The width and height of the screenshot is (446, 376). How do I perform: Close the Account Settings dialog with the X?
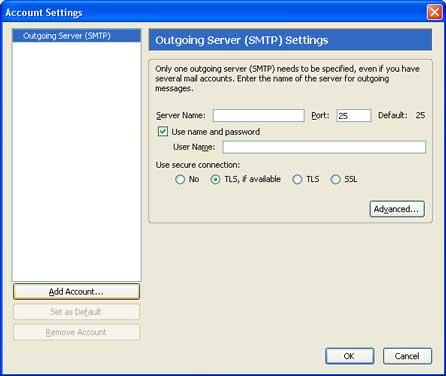point(435,12)
